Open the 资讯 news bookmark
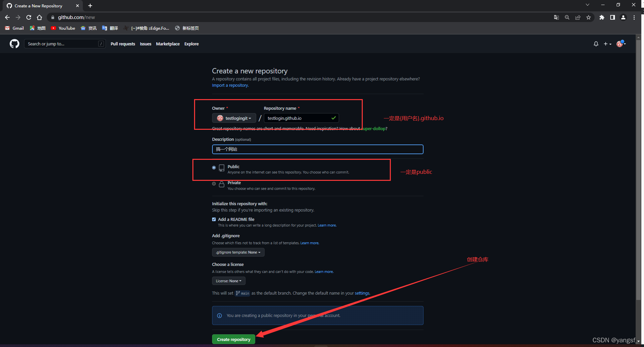 pos(89,28)
